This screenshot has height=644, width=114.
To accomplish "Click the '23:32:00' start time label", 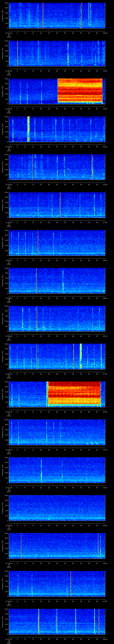I will point(9,71).
